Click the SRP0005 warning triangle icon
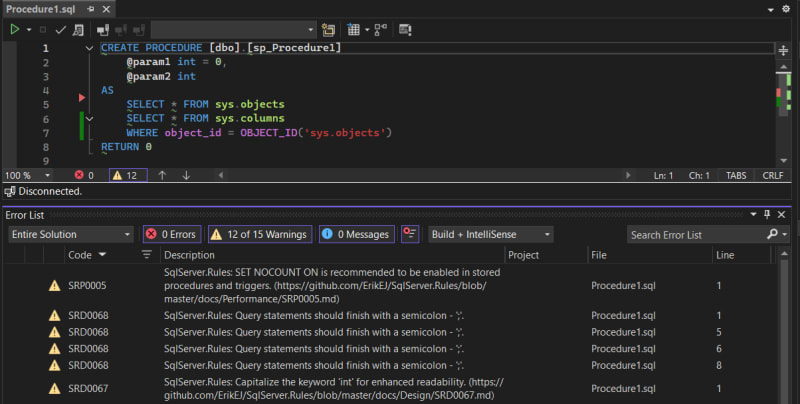The width and height of the screenshot is (800, 404). click(55, 286)
